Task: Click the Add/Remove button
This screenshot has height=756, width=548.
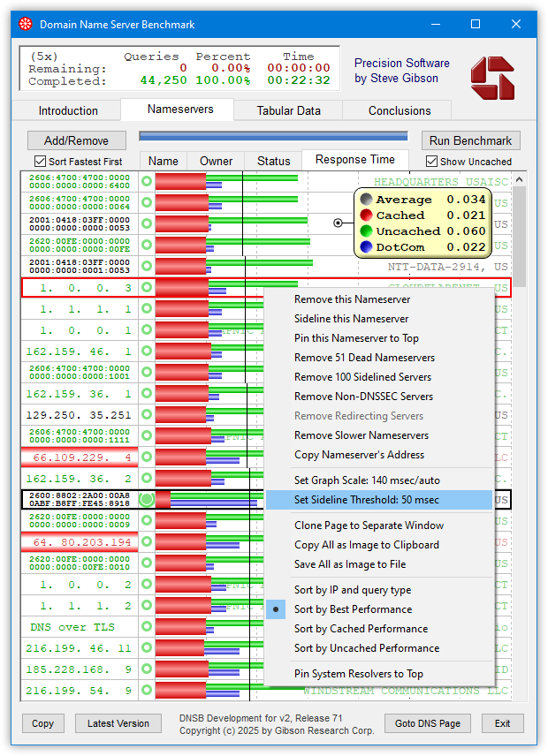Action: pyautogui.click(x=77, y=140)
